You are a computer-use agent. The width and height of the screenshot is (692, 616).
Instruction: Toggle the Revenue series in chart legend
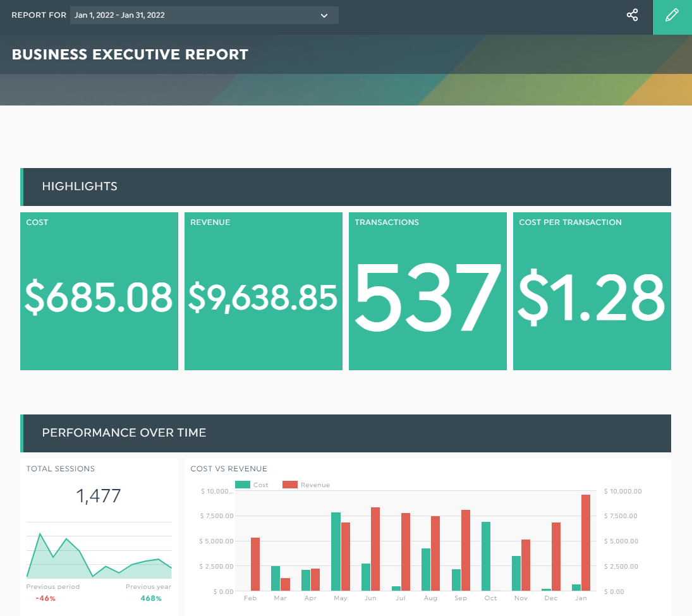[x=310, y=485]
